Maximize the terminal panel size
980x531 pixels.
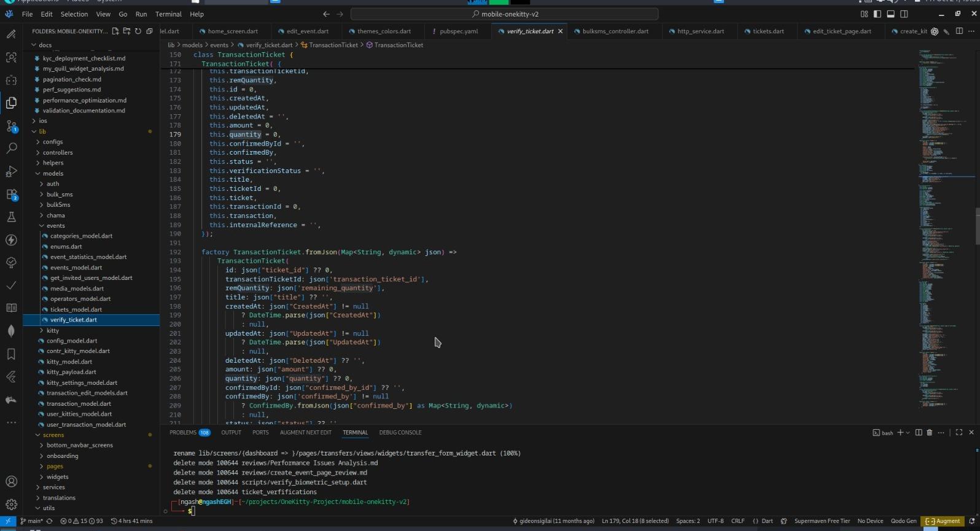click(x=959, y=433)
